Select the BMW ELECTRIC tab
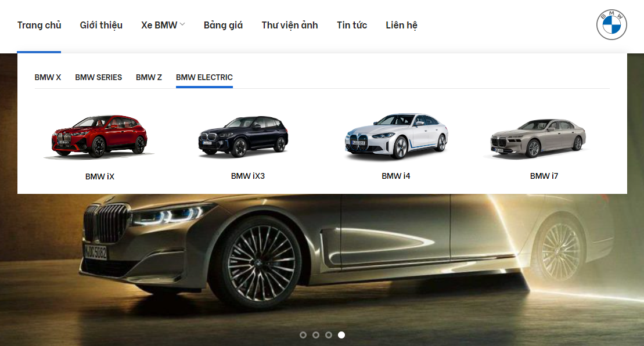 click(x=204, y=77)
